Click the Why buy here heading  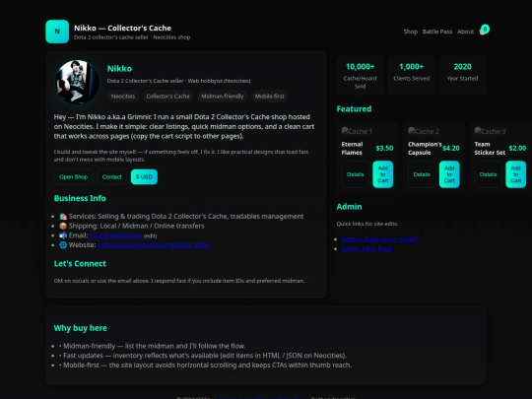81,328
